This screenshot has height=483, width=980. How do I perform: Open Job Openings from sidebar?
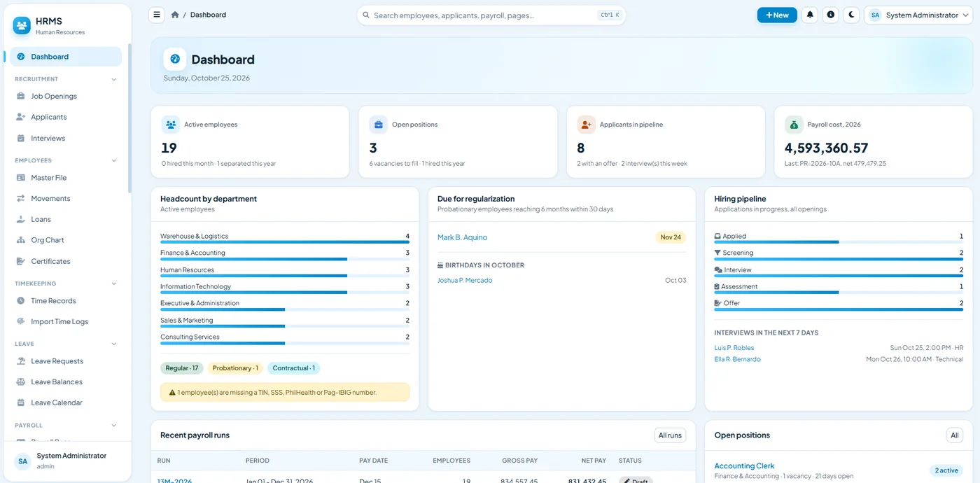point(66,97)
